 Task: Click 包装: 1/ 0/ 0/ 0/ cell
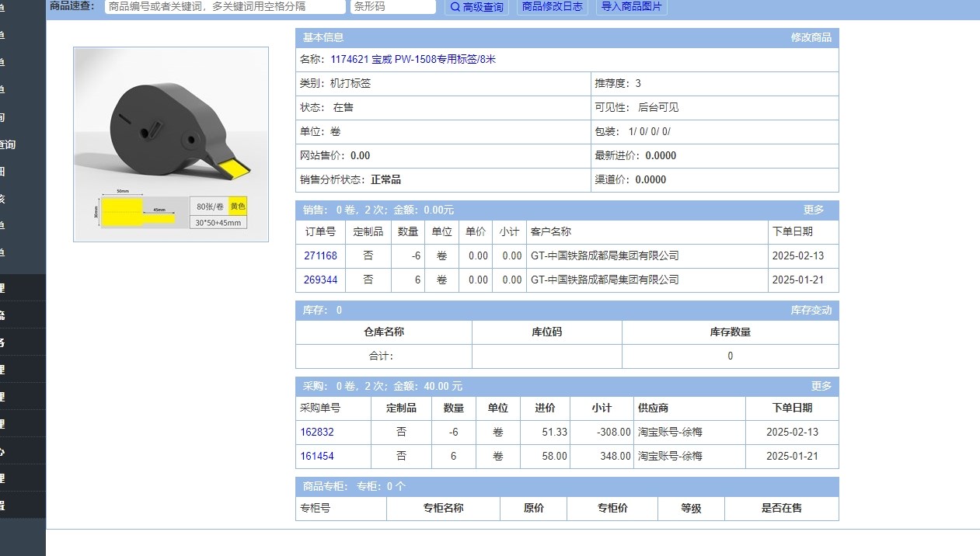714,131
